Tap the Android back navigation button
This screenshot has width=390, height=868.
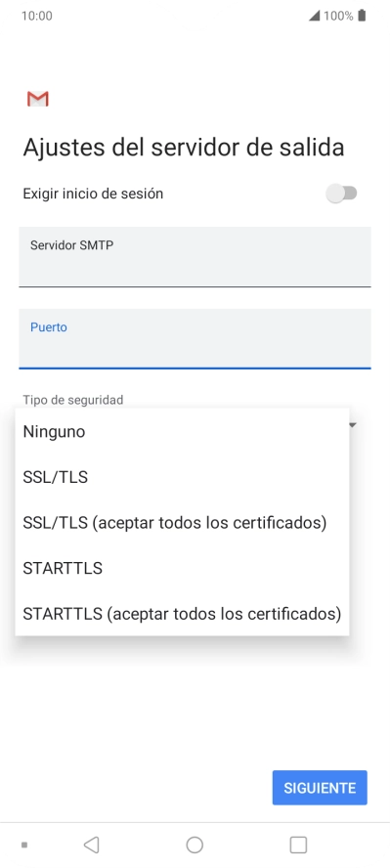click(91, 845)
